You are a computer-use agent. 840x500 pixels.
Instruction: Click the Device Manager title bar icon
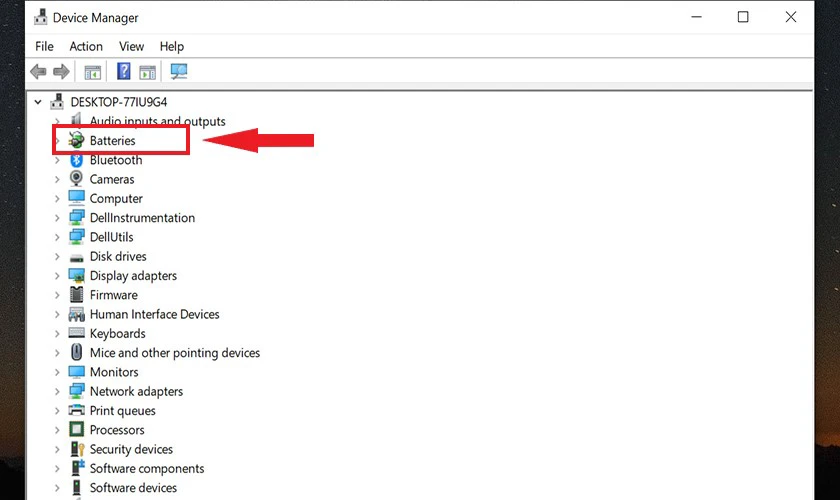click(x=40, y=18)
